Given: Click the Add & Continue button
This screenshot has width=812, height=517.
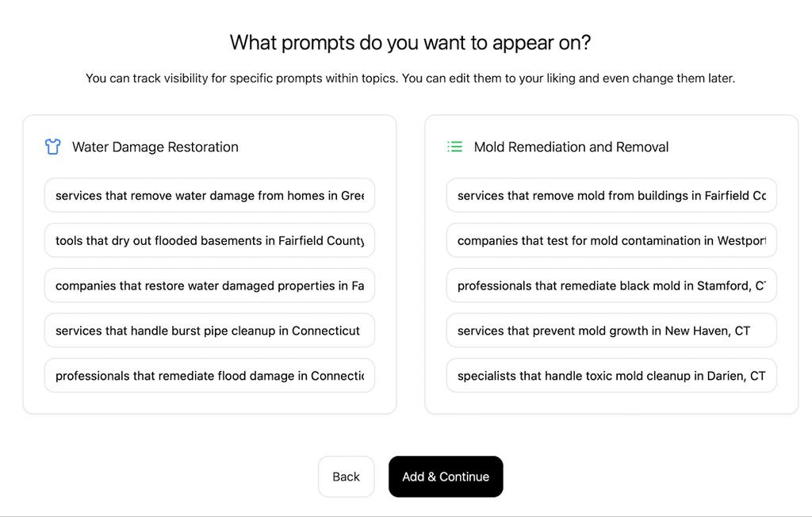Looking at the screenshot, I should coord(446,477).
